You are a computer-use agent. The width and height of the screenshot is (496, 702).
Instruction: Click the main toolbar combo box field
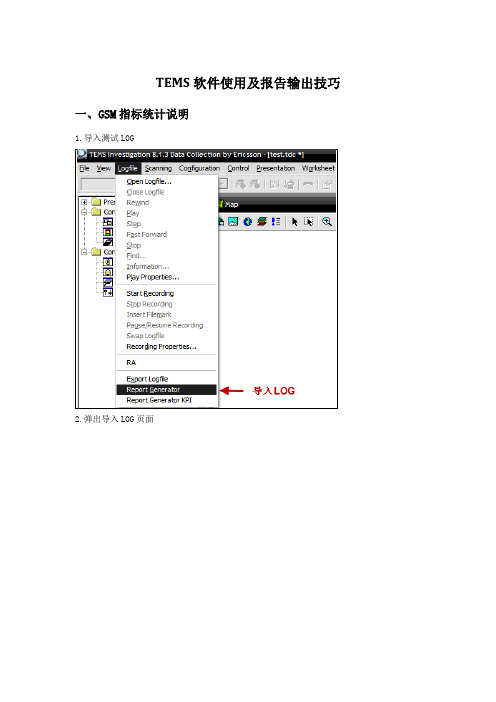(98, 184)
